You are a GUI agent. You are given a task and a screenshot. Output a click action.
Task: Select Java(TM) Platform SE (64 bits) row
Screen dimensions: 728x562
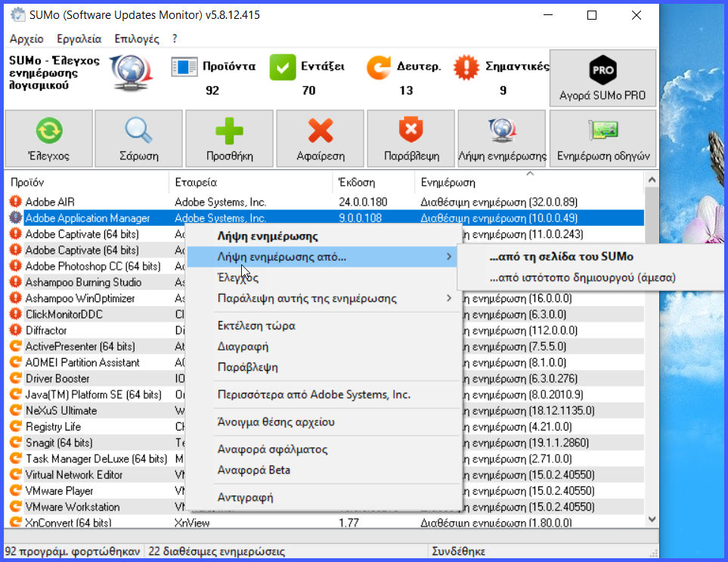(93, 394)
